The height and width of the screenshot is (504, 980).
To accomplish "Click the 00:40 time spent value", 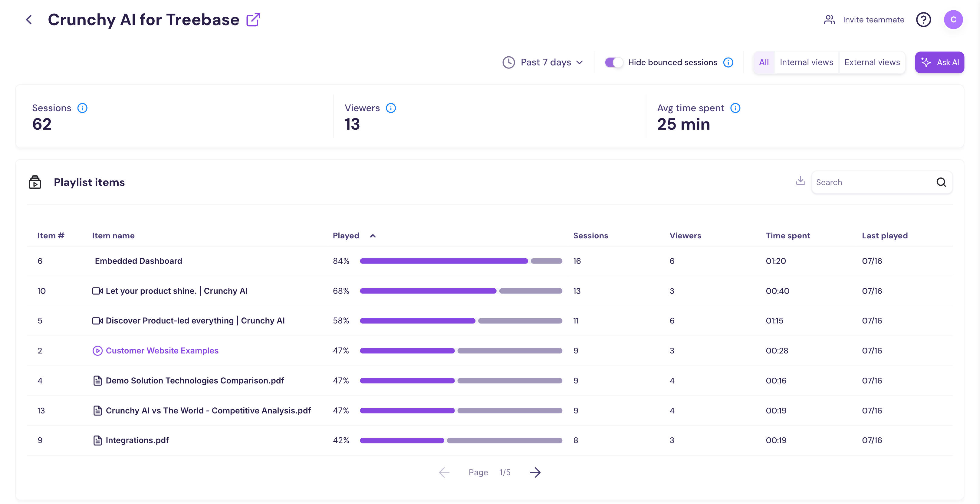I will pyautogui.click(x=777, y=291).
